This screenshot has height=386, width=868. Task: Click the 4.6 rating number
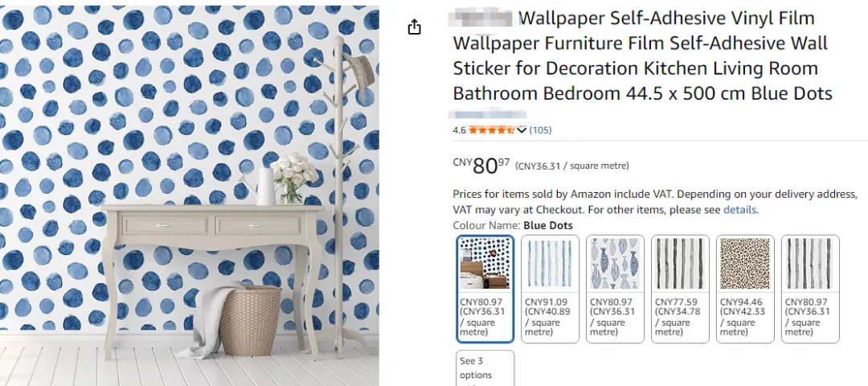pos(459,131)
